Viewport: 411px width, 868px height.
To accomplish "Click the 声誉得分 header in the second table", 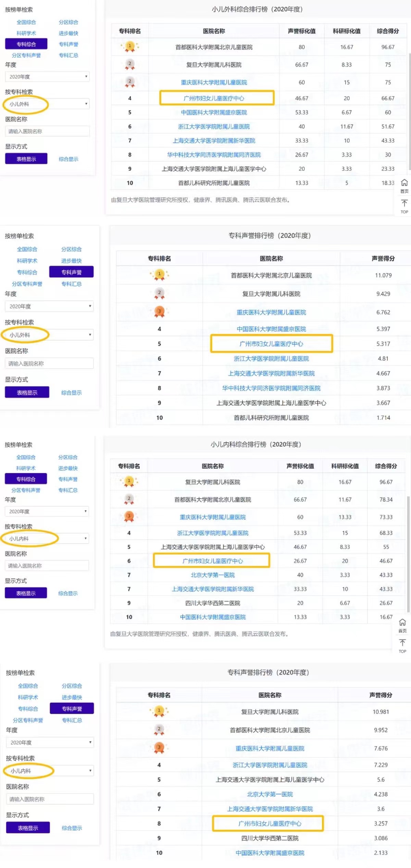I will 383,258.
